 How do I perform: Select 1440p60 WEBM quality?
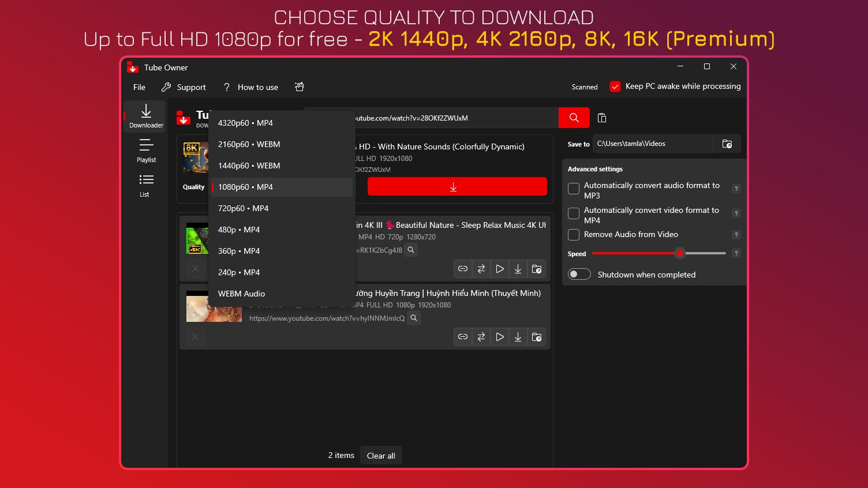pos(282,166)
